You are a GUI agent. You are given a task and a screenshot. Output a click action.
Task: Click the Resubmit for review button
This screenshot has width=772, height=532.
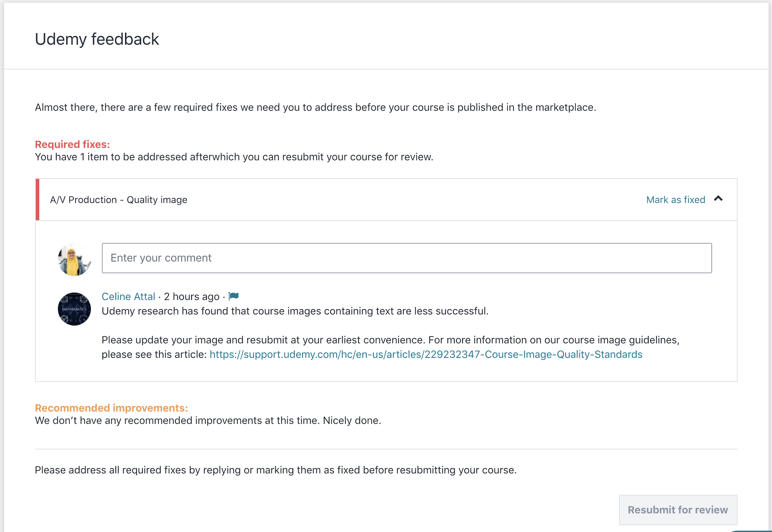[678, 510]
